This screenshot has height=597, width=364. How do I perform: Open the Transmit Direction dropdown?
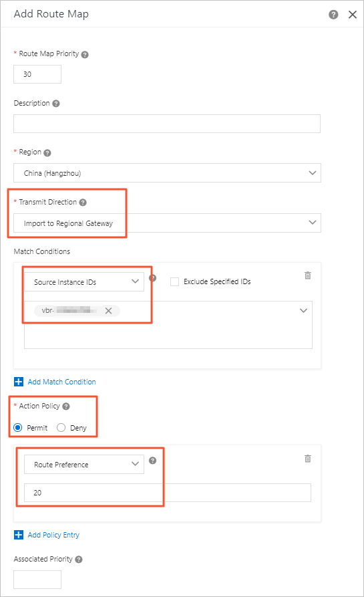point(167,223)
